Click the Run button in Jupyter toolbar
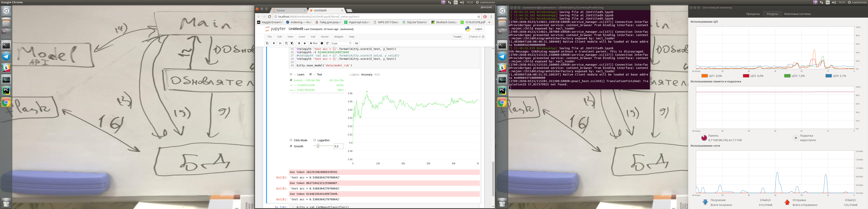868x209 pixels. coord(314,43)
